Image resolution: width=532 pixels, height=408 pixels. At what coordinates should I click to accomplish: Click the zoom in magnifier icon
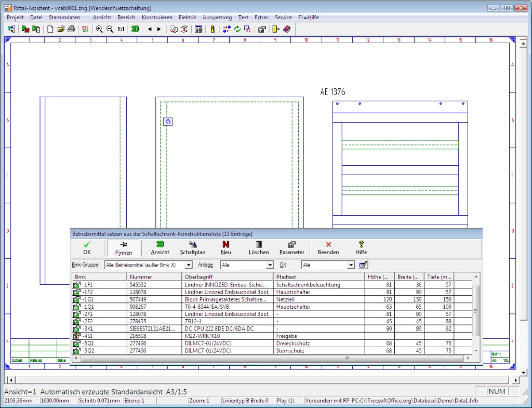click(99, 30)
